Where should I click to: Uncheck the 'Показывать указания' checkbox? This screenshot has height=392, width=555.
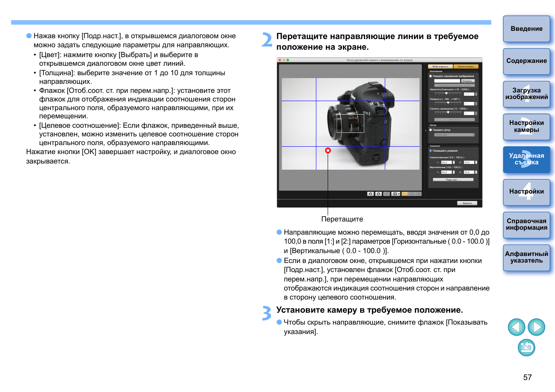[x=430, y=151]
